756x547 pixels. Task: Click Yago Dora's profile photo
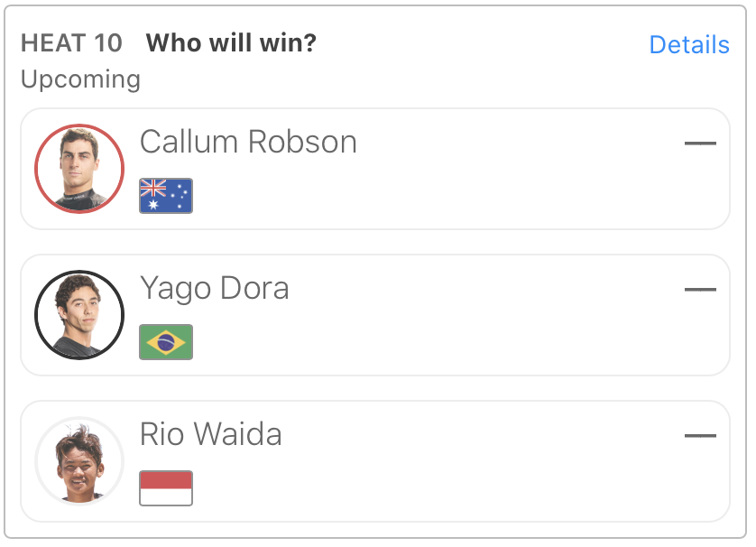79,315
